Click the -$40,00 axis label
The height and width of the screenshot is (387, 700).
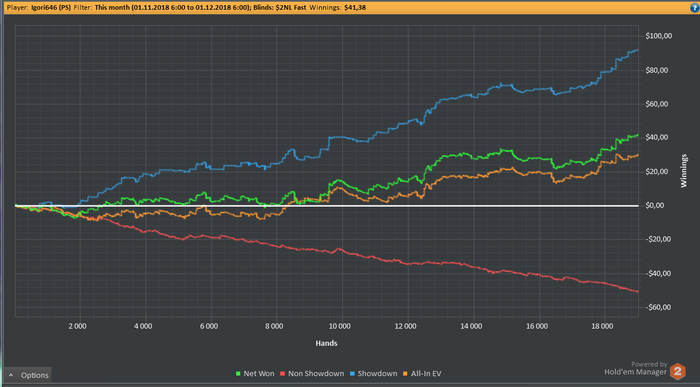tap(658, 273)
